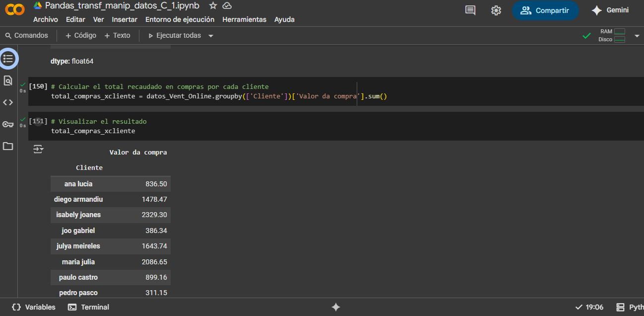644x316 pixels.
Task: Open the code snippets panel
Action: [x=8, y=102]
